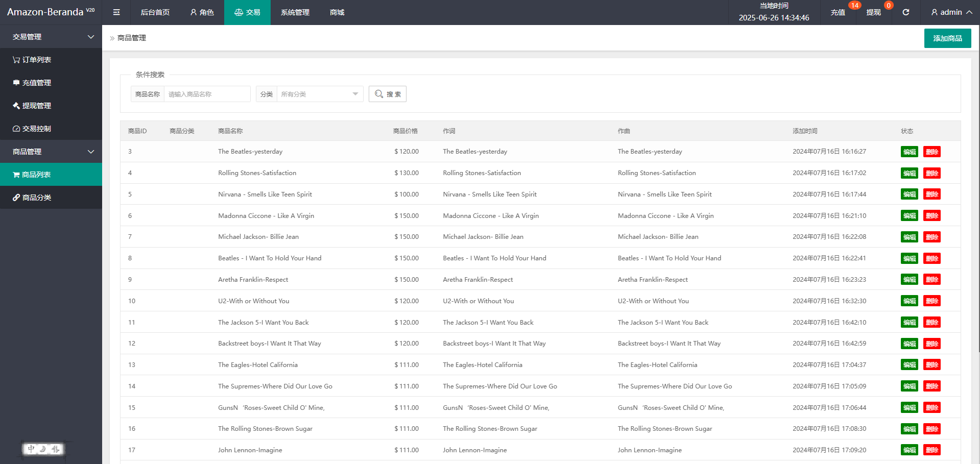Click the refresh icon in top bar

tap(906, 12)
